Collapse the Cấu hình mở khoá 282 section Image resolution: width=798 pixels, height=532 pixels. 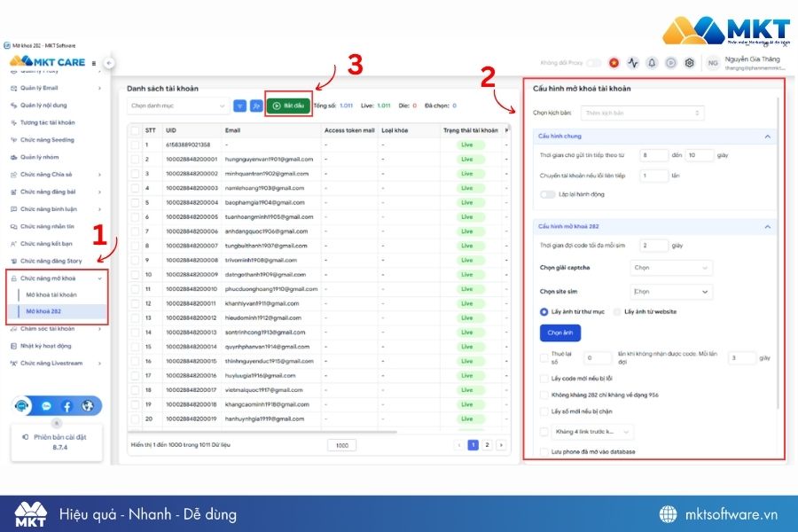(767, 227)
